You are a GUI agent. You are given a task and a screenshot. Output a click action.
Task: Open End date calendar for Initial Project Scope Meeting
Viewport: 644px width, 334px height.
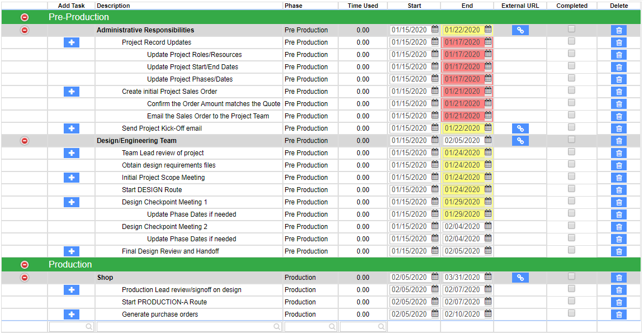[488, 177]
